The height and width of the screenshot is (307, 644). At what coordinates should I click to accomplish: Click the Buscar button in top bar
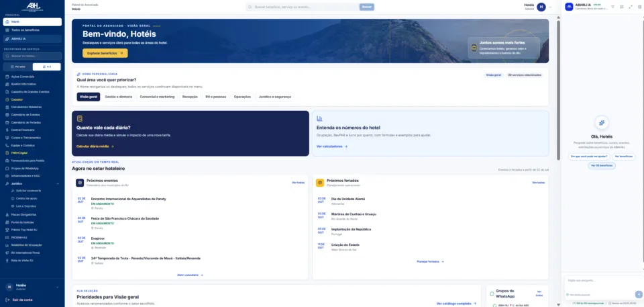[367, 7]
